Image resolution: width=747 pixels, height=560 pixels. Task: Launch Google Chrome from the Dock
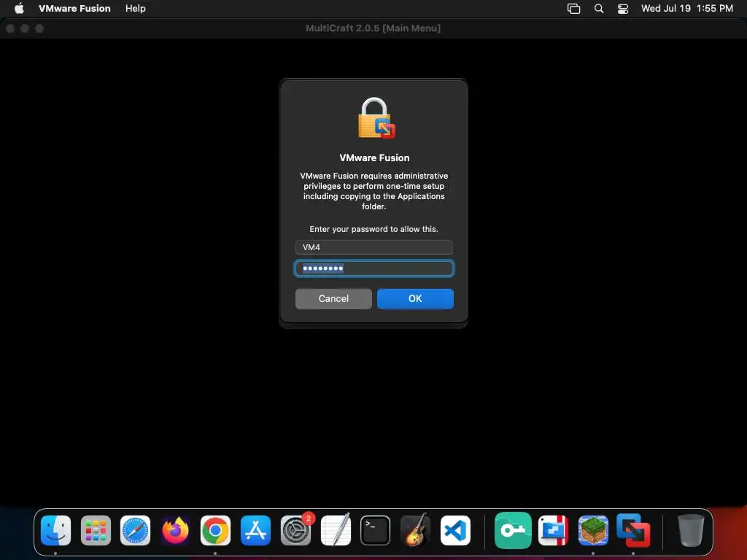pyautogui.click(x=215, y=531)
